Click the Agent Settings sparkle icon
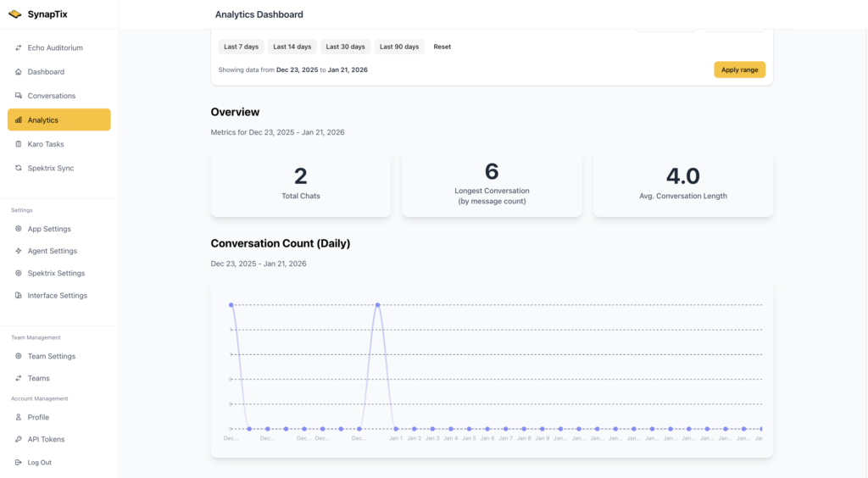This screenshot has width=868, height=478. (19, 251)
